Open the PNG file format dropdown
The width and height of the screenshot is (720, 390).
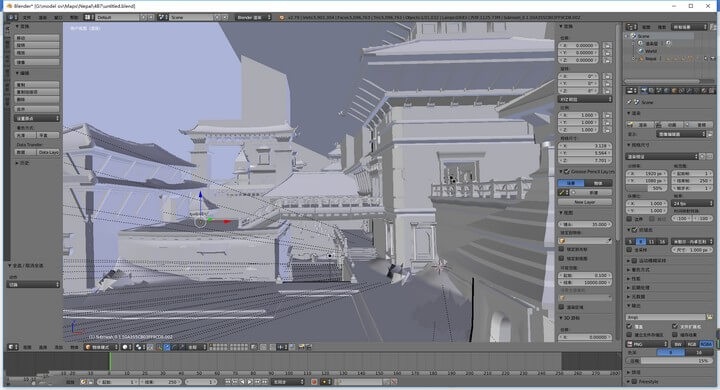pyautogui.click(x=647, y=344)
